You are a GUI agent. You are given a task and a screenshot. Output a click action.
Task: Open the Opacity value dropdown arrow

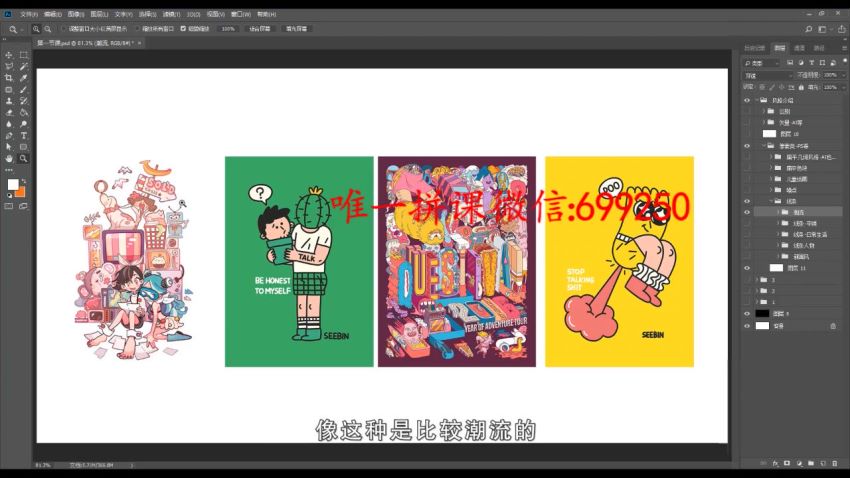(842, 75)
